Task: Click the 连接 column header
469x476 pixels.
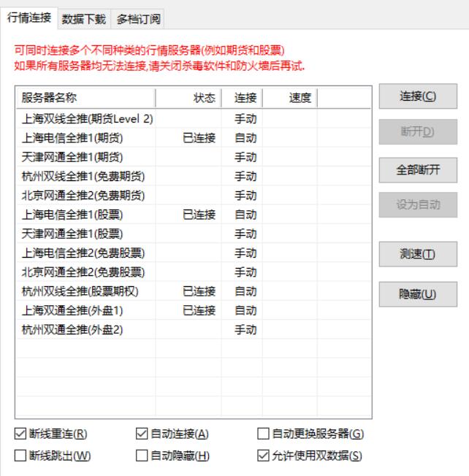Action: pos(242,98)
